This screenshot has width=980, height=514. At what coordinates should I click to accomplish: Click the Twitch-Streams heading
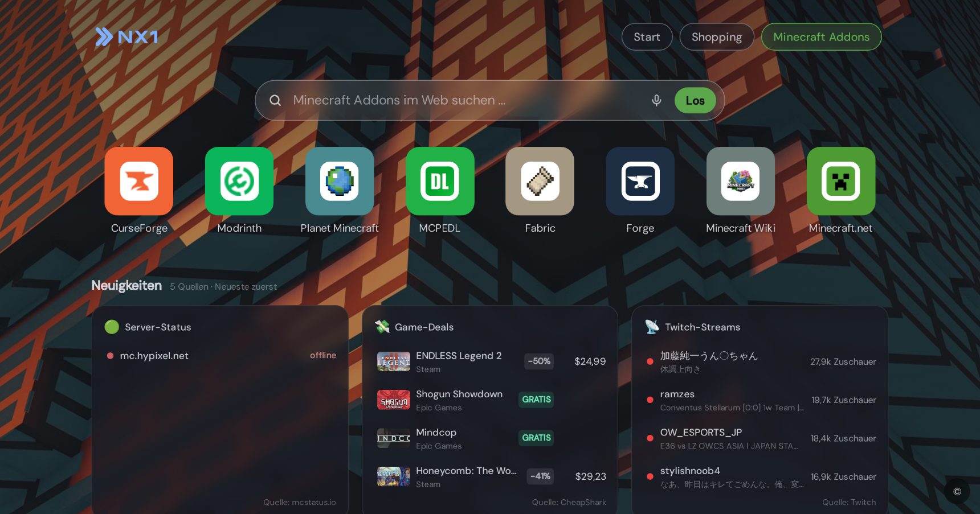[x=703, y=327]
